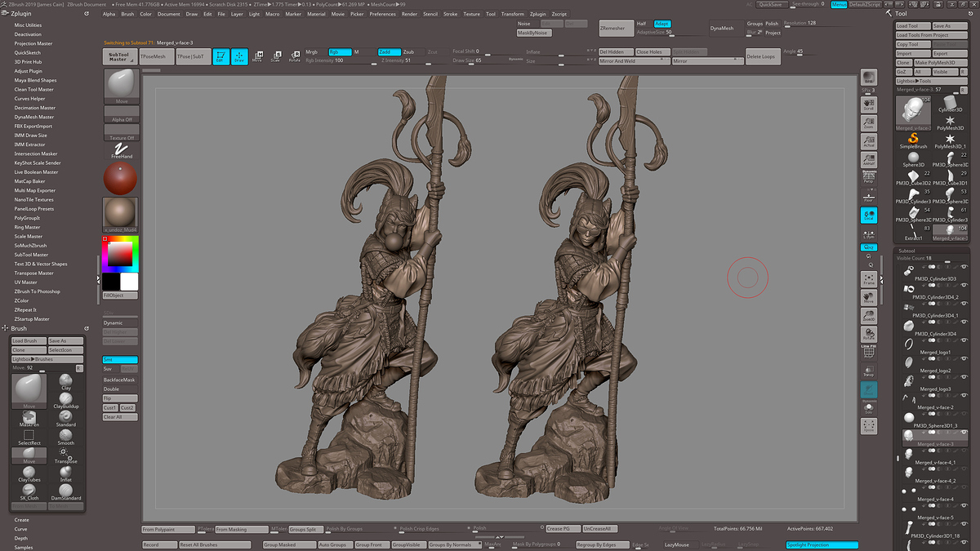
Task: Choose the Cylinder3D tool icon
Action: click(x=951, y=103)
